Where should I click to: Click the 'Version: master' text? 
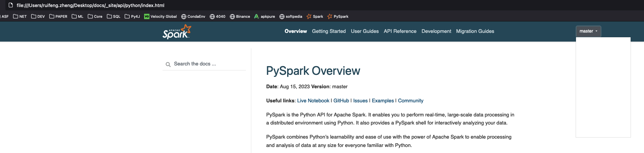point(329,87)
